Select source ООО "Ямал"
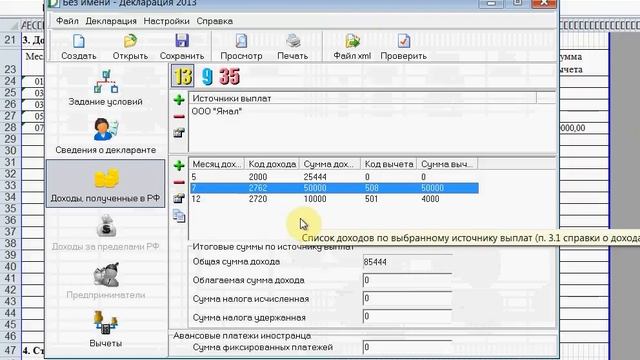Image resolution: width=640 pixels, height=360 pixels. pyautogui.click(x=217, y=111)
